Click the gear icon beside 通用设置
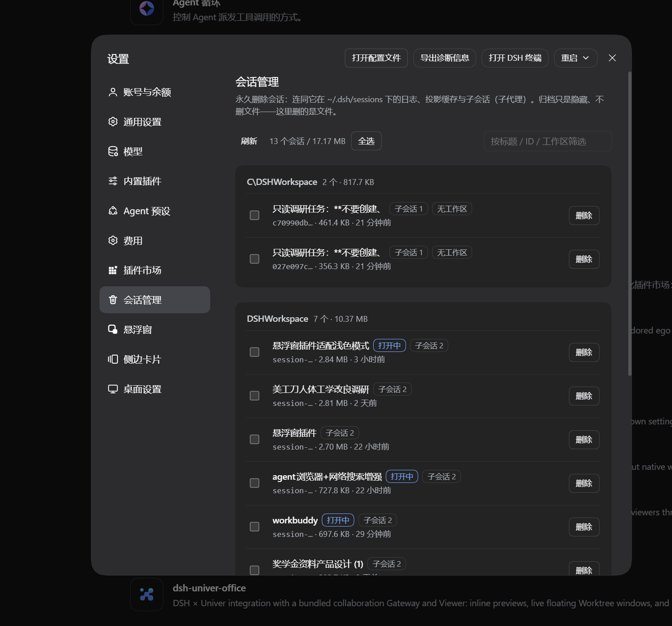 point(113,122)
